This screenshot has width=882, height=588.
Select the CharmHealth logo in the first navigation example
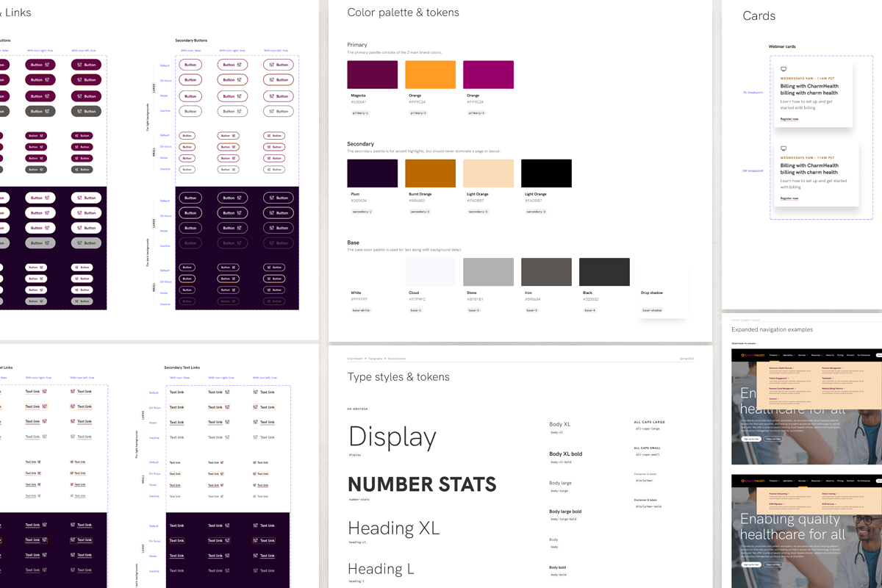(x=753, y=355)
